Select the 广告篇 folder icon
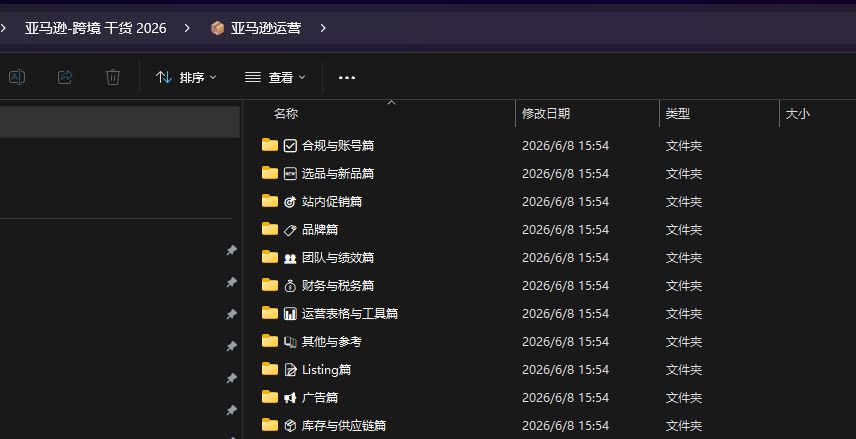The image size is (856, 439). (270, 397)
